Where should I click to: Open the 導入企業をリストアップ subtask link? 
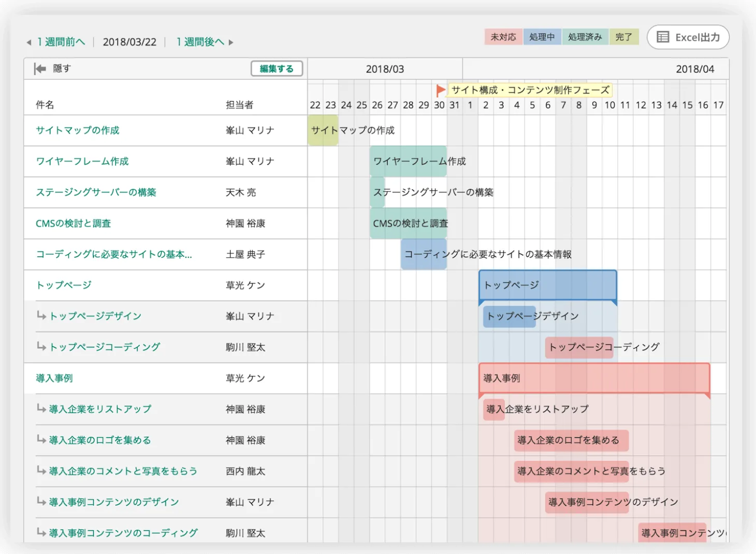[x=100, y=409]
